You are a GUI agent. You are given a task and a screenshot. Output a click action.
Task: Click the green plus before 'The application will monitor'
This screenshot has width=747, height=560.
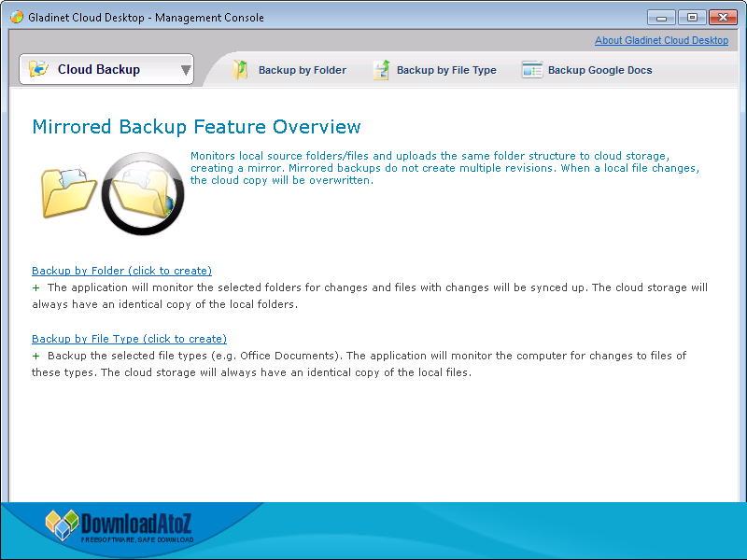click(x=36, y=288)
